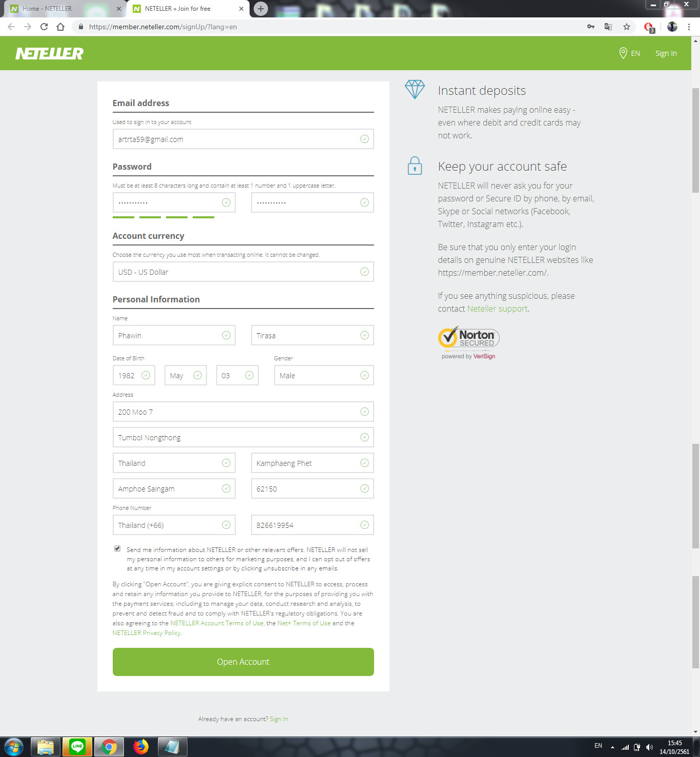This screenshot has height=757, width=700.
Task: Show hidden tray icons arrow
Action: [612, 747]
